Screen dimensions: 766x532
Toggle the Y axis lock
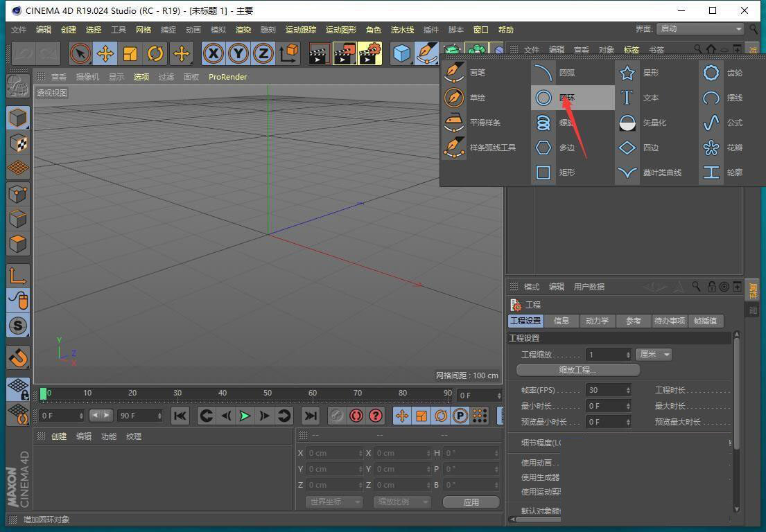pos(238,54)
